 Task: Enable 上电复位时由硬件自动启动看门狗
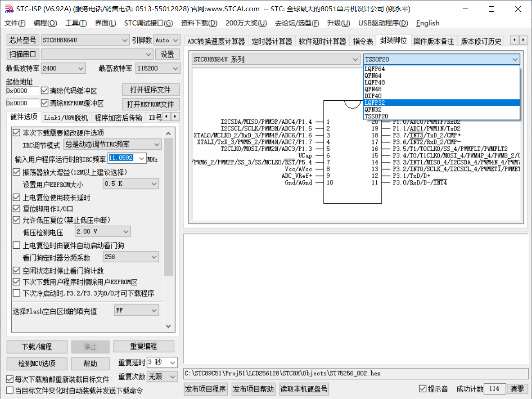(16, 245)
